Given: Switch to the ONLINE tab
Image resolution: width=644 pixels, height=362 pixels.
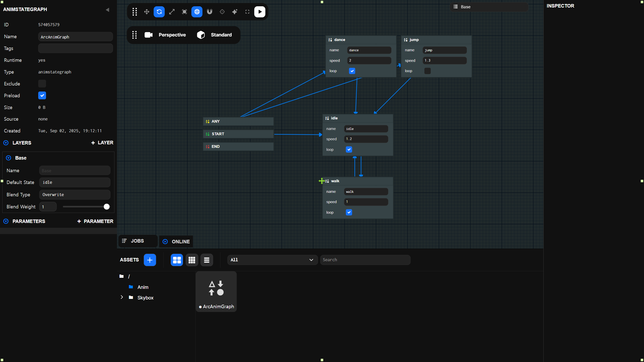Looking at the screenshot, I should (176, 241).
